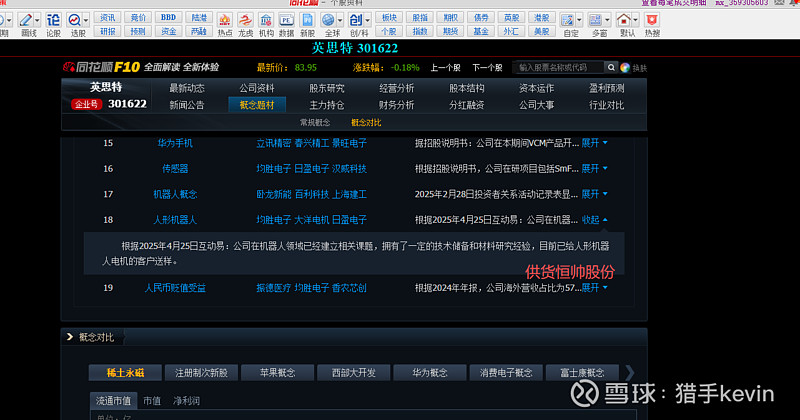Screen dimensions: 800x420
Task: Click the 查看每笔成交明细 link in title bar
Action: click(673, 3)
